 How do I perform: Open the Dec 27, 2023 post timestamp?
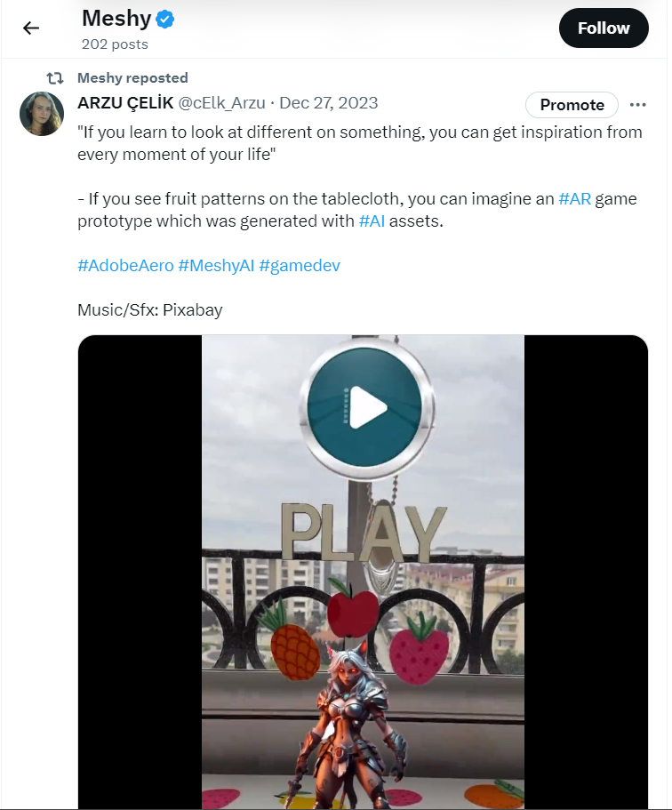329,103
